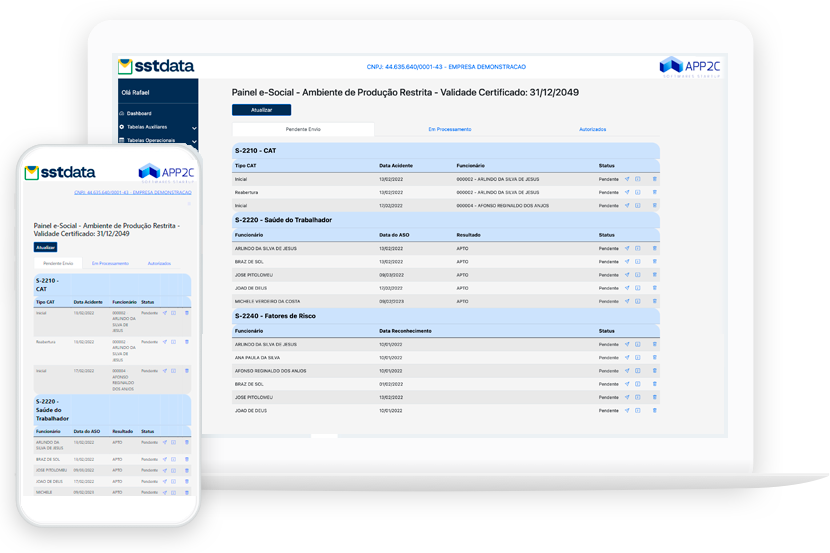Delete ANA PAULA DA SILVA S-2240 row
830x553 pixels.
(655, 358)
